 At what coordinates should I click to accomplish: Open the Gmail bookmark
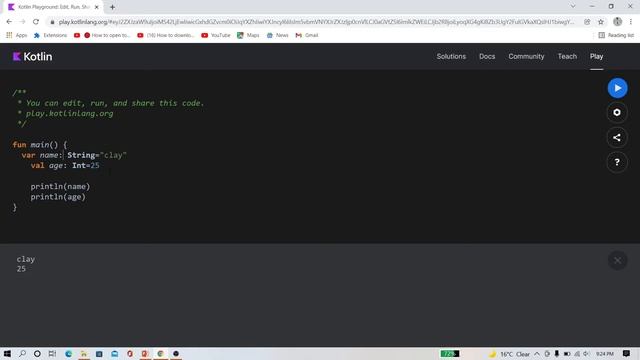[x=307, y=35]
